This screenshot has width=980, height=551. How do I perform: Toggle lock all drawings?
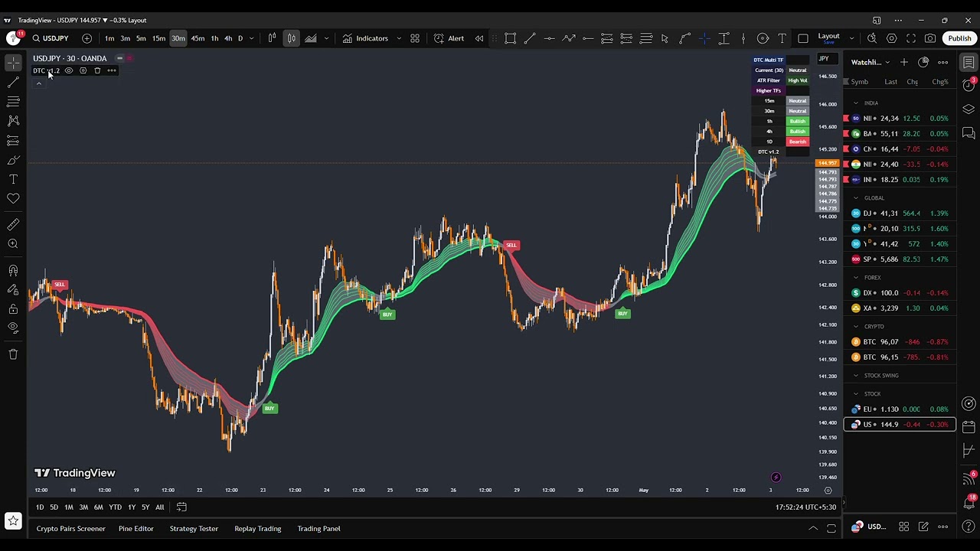tap(13, 308)
